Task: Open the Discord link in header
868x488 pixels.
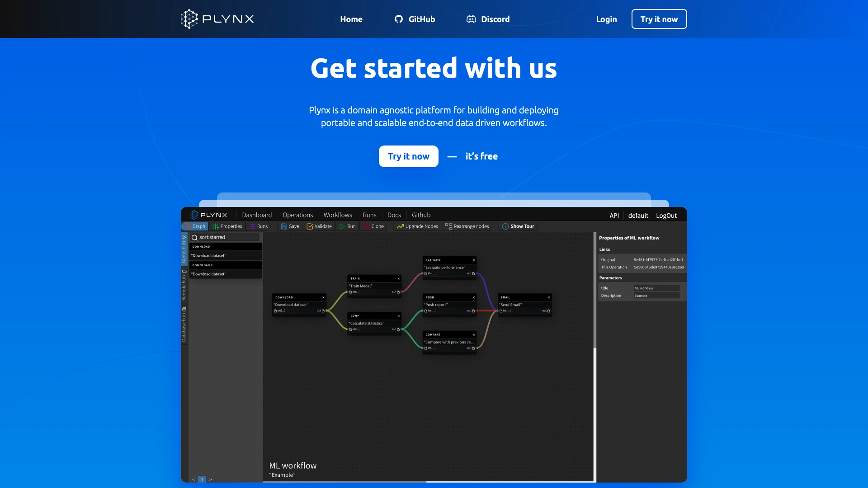Action: point(488,19)
